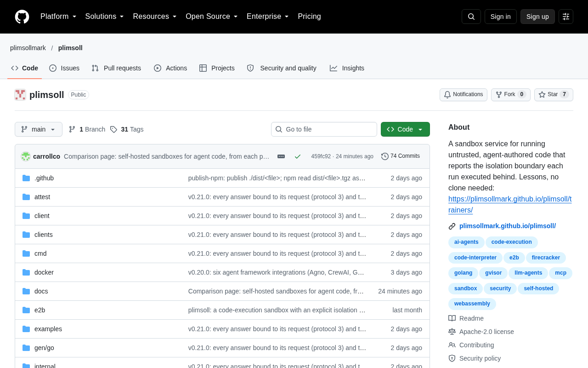This screenshot has height=368, width=588.
Task: Open the plimsoll repository avatar icon
Action: 20,95
